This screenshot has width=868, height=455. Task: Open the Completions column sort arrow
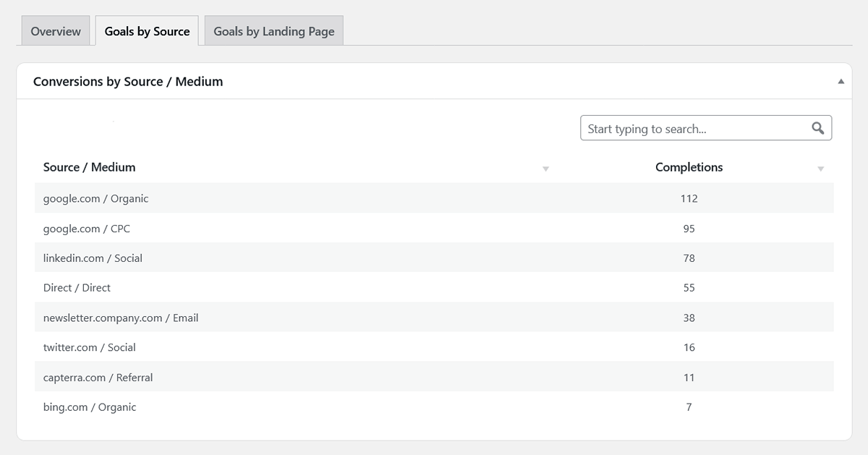point(820,169)
